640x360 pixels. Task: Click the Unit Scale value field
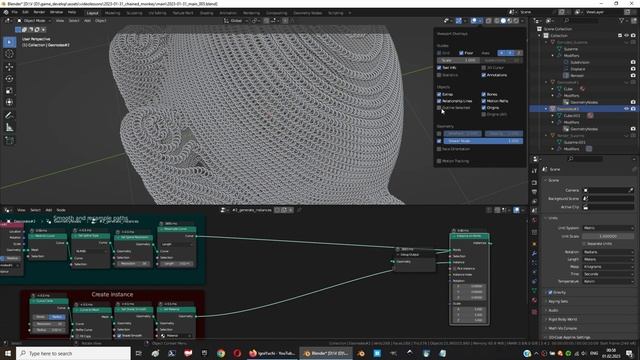point(608,236)
